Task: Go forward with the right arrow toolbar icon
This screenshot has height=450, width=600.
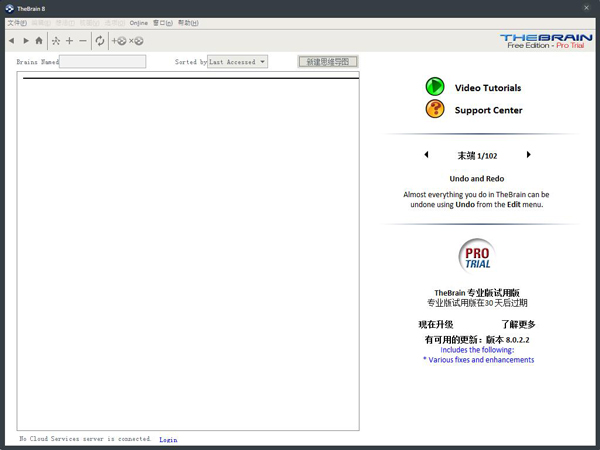Action: coord(26,41)
